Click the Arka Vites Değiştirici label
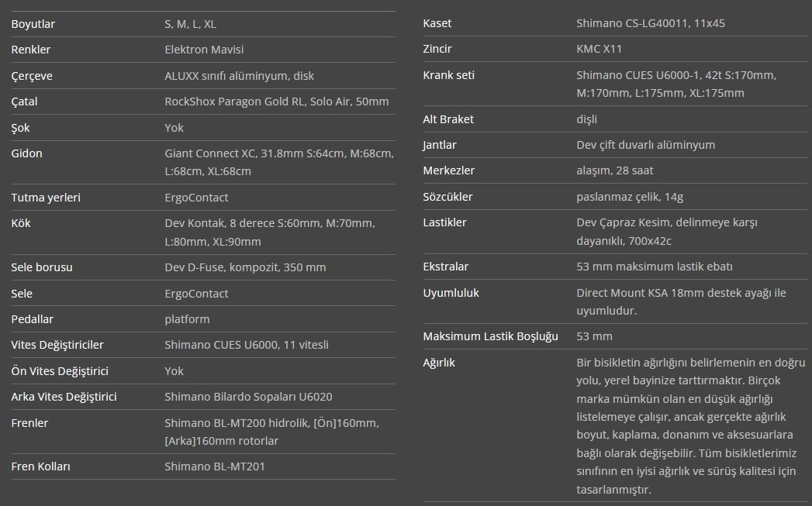 pos(64,397)
